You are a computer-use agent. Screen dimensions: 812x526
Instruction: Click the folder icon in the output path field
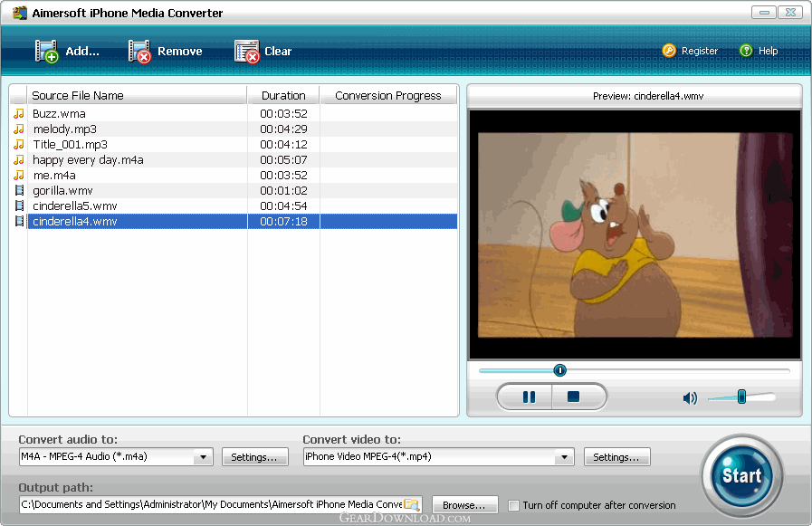(412, 504)
